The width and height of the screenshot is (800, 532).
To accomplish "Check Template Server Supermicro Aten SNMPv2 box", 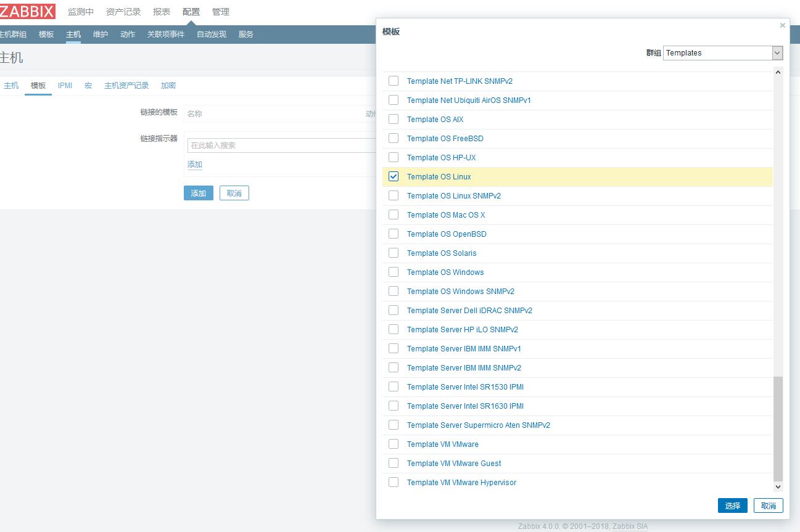I will (x=394, y=425).
